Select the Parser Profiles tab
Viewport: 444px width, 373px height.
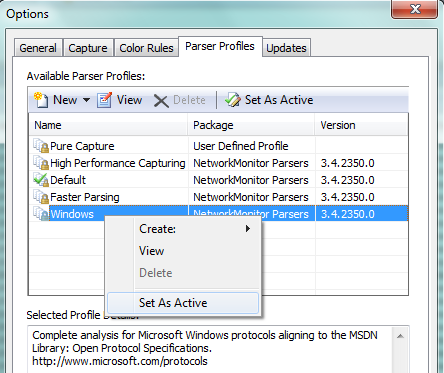(x=220, y=46)
